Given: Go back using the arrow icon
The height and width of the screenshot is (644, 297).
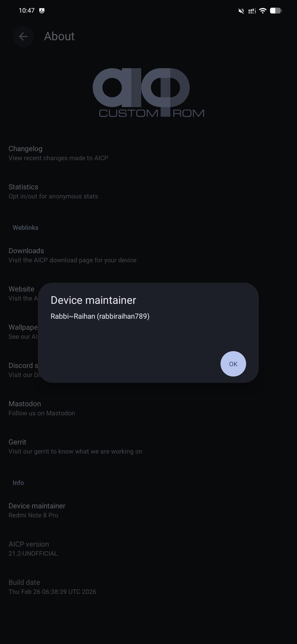Looking at the screenshot, I should pos(23,36).
